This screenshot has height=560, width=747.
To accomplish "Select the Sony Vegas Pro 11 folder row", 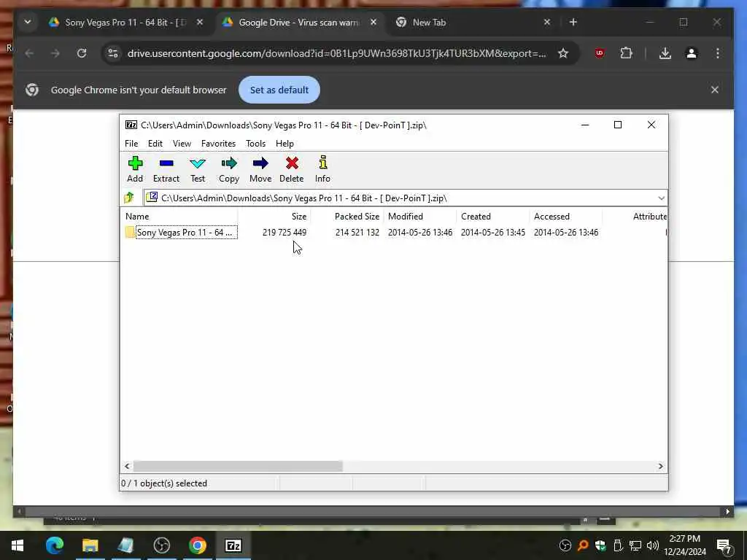I will coord(186,233).
